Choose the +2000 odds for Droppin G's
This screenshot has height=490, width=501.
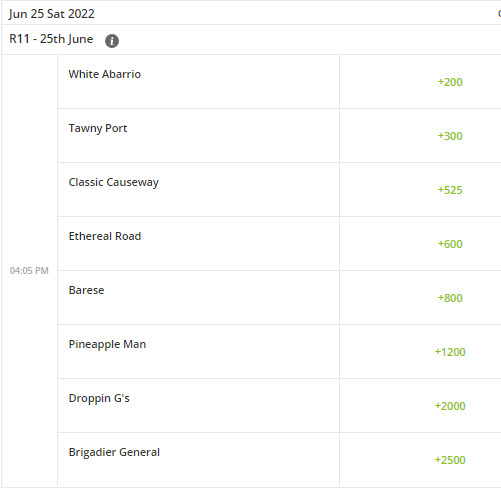click(x=450, y=406)
